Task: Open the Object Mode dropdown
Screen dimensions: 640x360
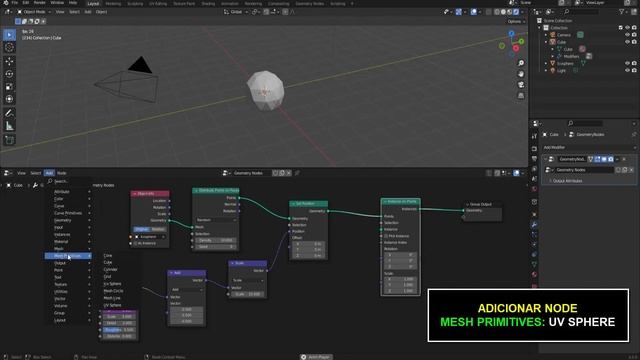Action: (34, 12)
